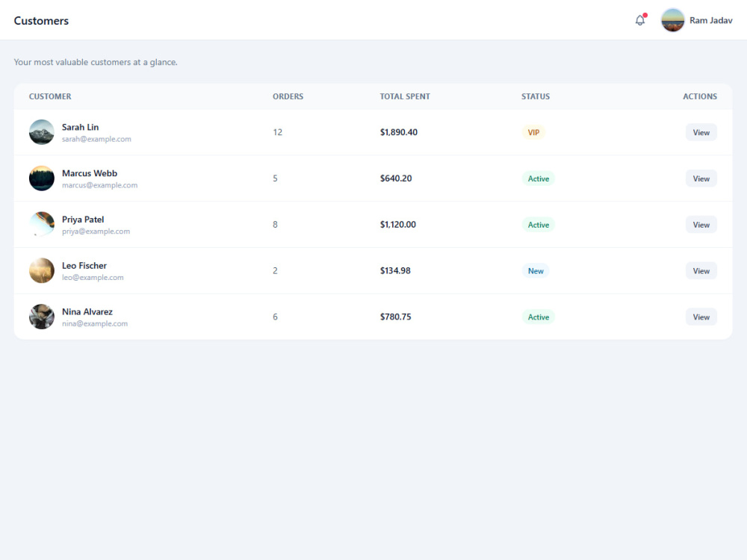
Task: Click email priya@example.com
Action: 96,231
